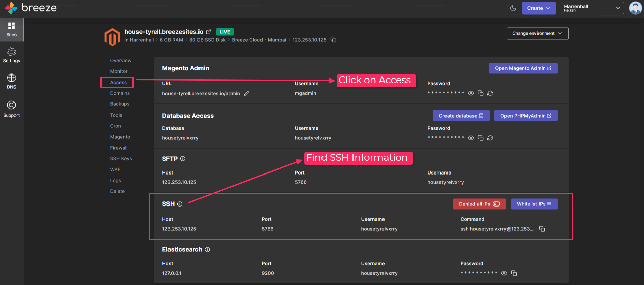The width and height of the screenshot is (644, 285).
Task: Select the Domains menu item
Action: point(120,93)
